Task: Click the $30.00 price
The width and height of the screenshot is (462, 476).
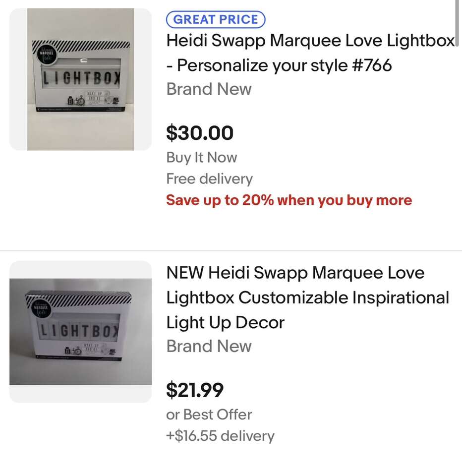Action: click(200, 133)
